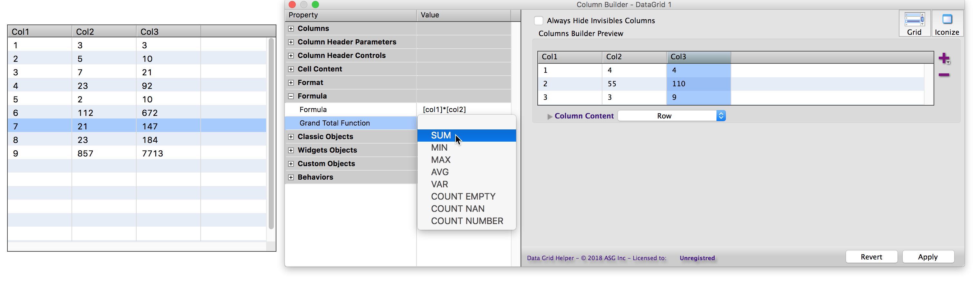Collapse the Formula property group
Screen dimensions: 980x282
[x=291, y=96]
